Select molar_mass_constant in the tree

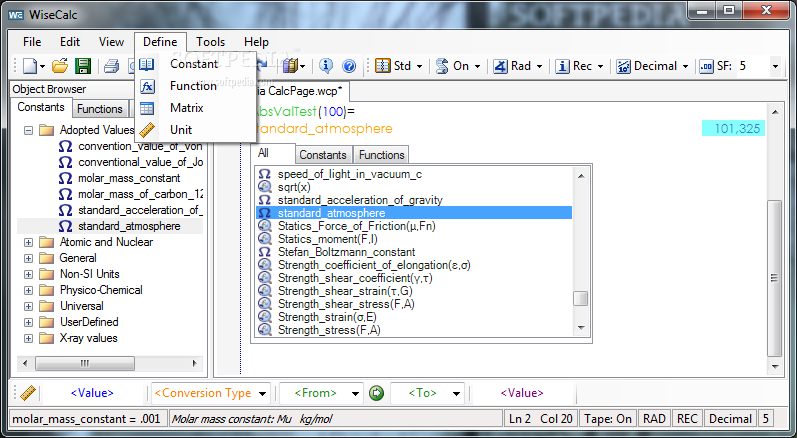pos(129,178)
